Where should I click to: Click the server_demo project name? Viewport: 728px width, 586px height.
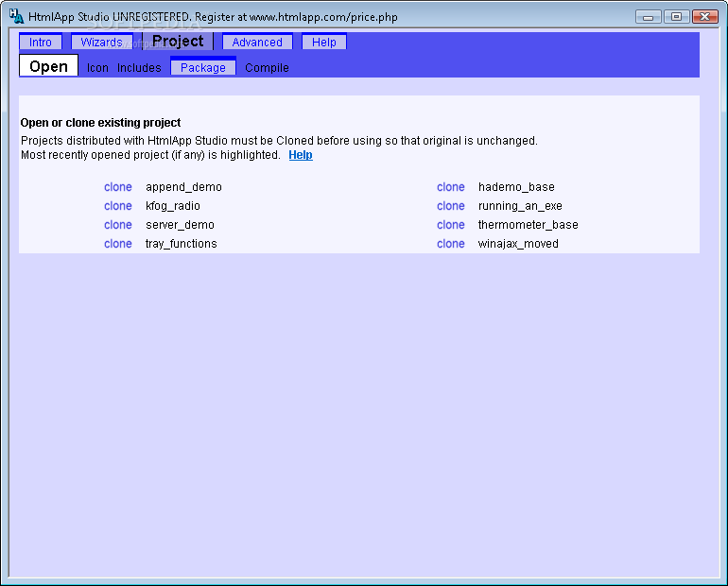181,225
